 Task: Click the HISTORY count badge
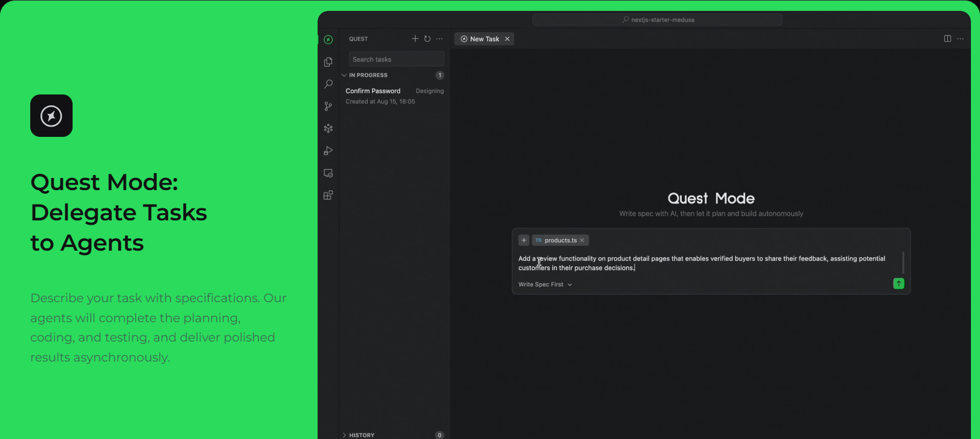[x=440, y=435]
